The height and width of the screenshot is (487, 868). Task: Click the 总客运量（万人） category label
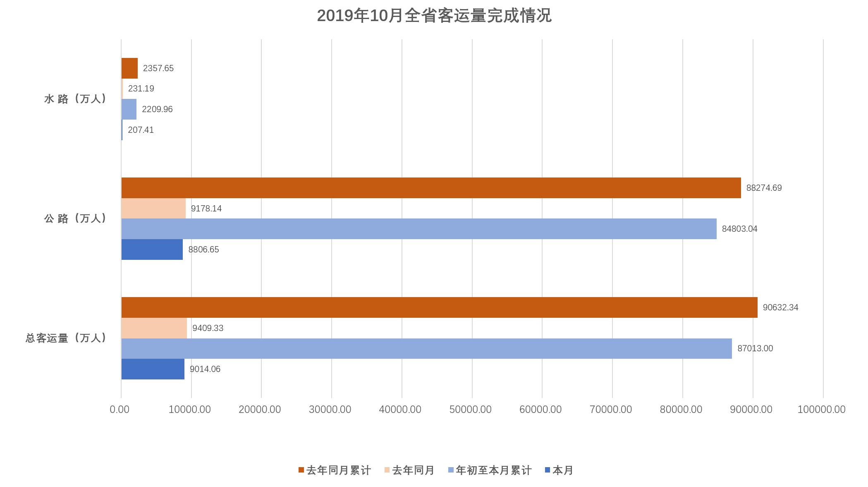pyautogui.click(x=66, y=338)
